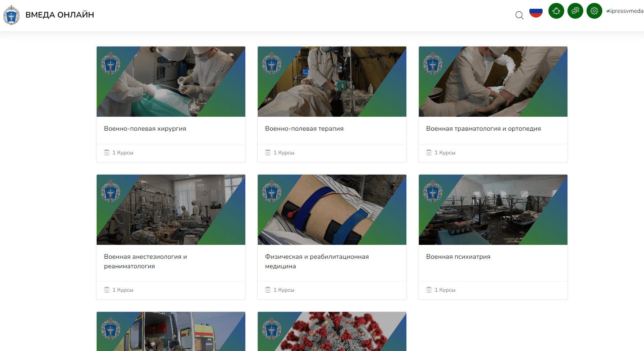This screenshot has height=351, width=644.
Task: Open the messages chat bubbles icon
Action: [575, 11]
